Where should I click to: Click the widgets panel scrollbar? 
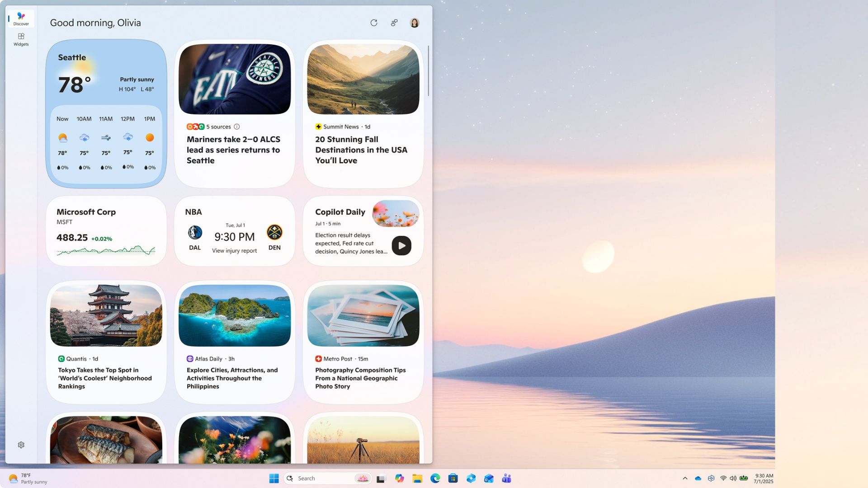click(428, 70)
